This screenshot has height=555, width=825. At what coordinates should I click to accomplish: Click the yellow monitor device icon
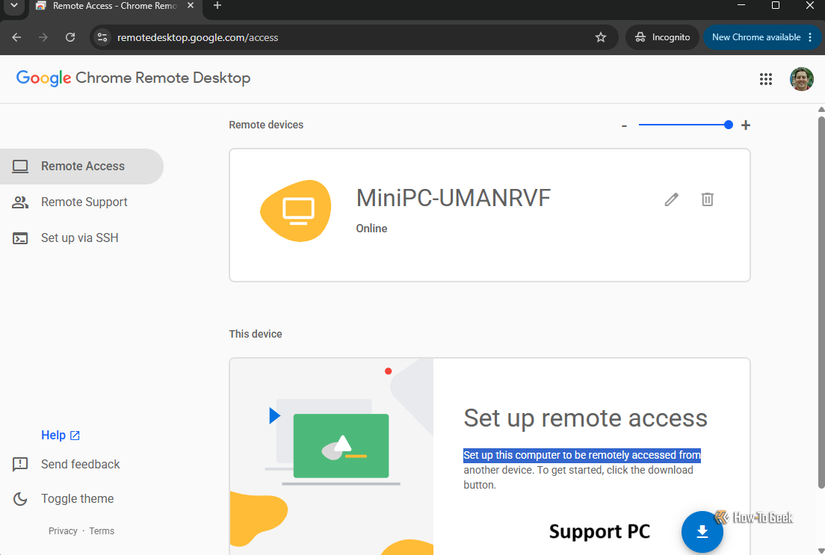(x=297, y=211)
